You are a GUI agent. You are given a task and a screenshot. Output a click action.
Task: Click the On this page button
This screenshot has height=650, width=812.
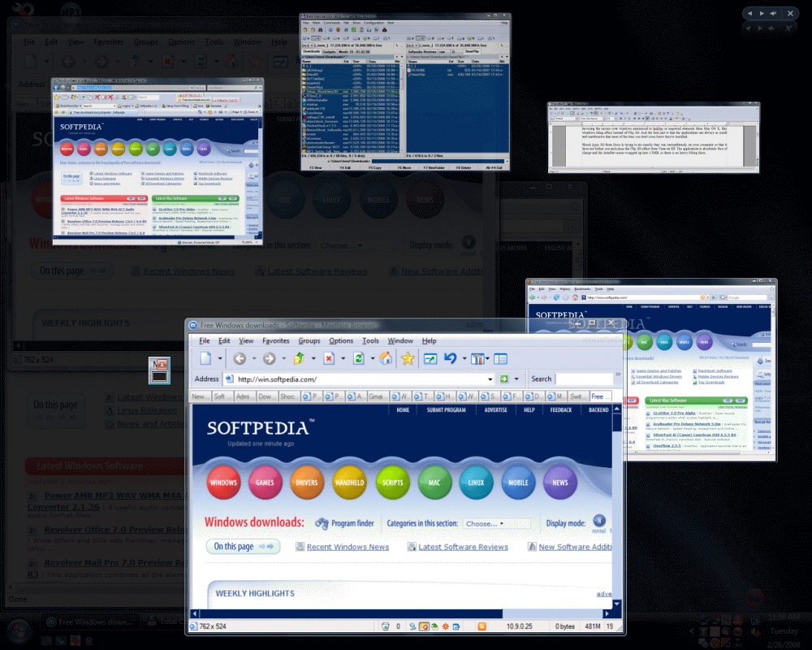click(244, 546)
